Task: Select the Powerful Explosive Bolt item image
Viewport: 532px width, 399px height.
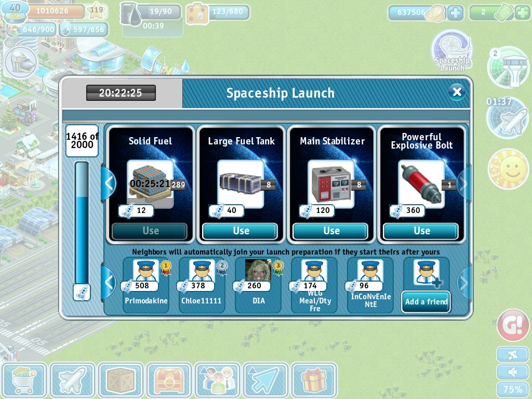Action: click(x=421, y=184)
